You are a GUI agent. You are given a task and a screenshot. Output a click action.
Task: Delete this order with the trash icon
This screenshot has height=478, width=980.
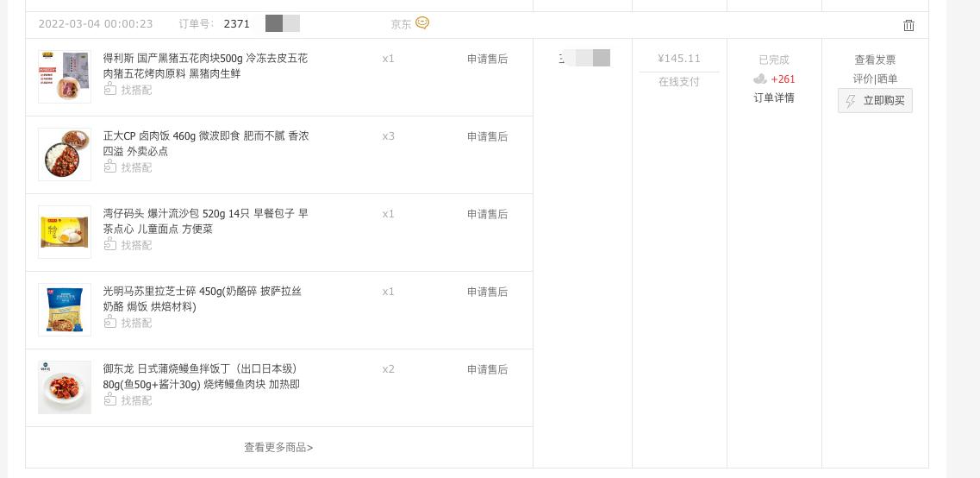[x=908, y=26]
